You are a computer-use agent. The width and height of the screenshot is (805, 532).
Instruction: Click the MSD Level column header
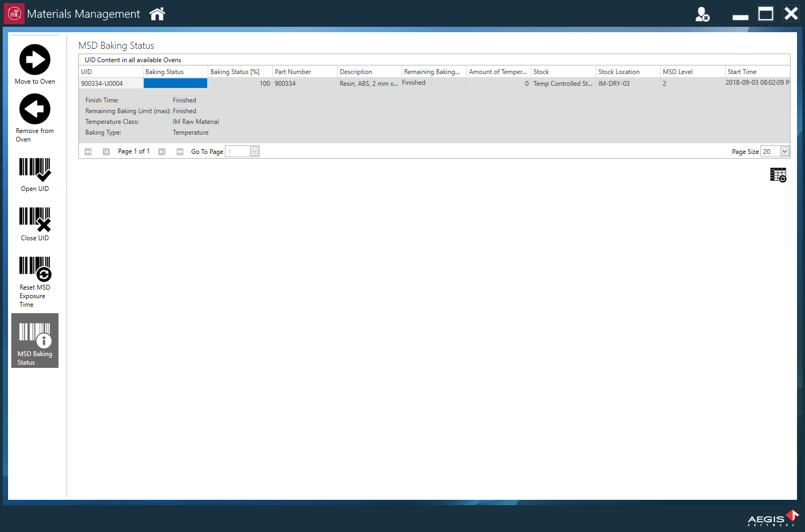click(692, 72)
